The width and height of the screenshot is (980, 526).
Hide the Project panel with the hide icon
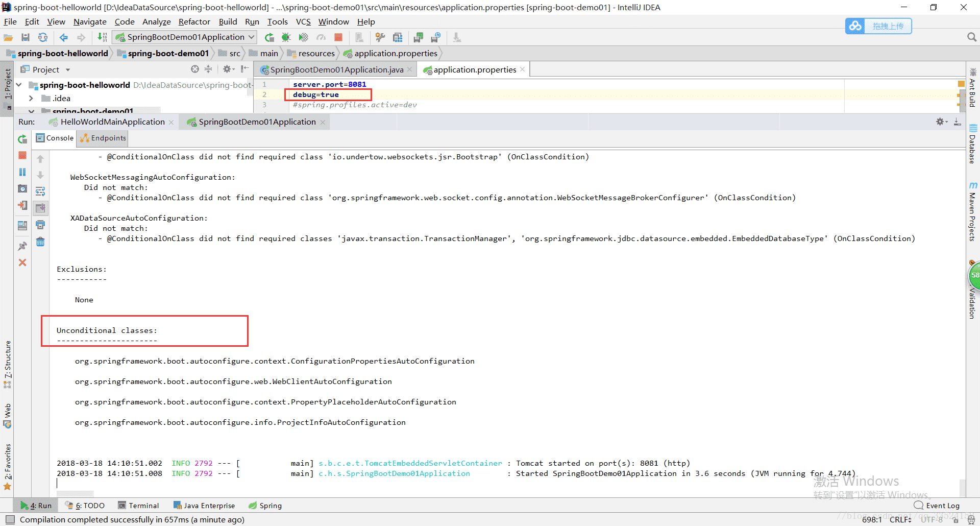point(245,69)
